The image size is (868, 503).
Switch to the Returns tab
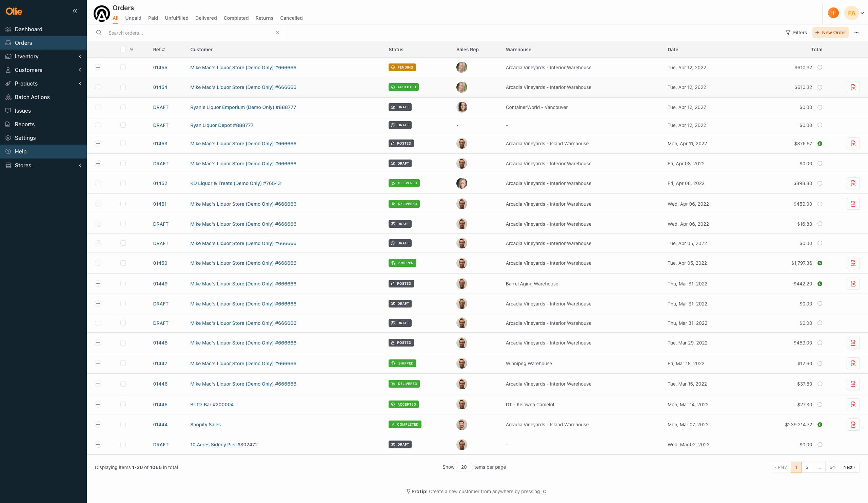(264, 18)
